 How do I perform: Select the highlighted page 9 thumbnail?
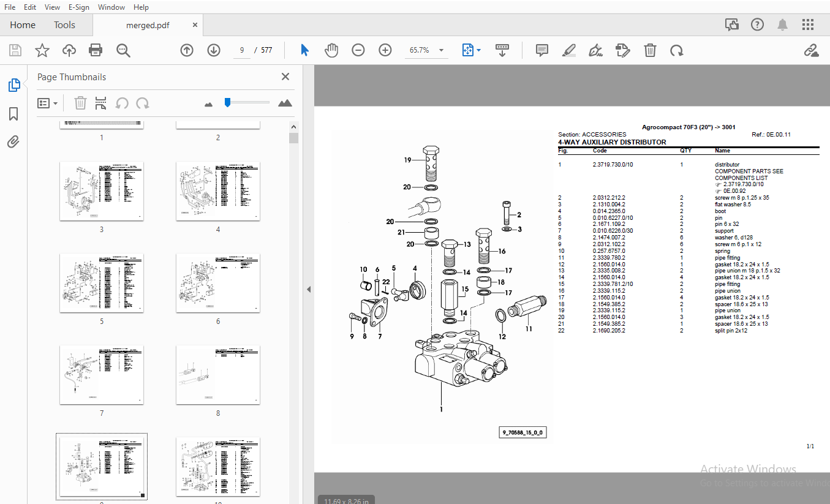[102, 467]
